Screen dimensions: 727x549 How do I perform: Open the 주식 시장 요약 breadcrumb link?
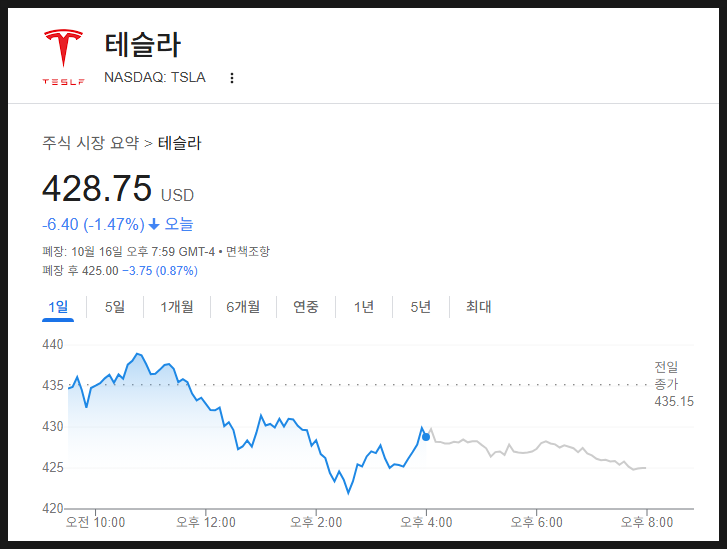point(90,143)
